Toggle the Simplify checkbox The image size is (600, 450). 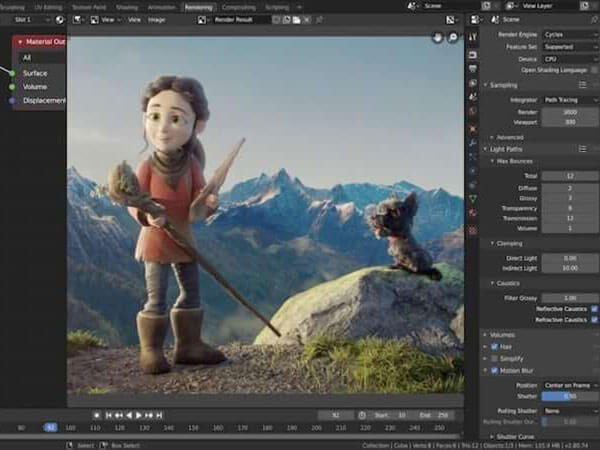click(495, 358)
